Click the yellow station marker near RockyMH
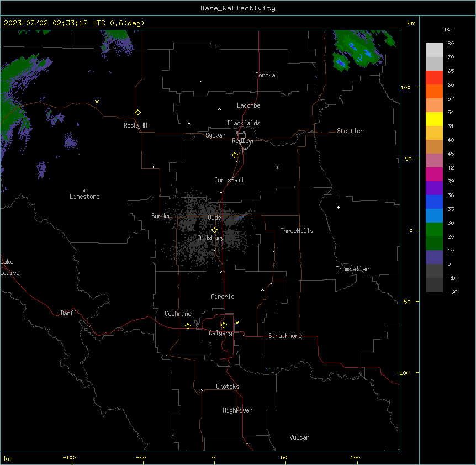 [x=138, y=113]
